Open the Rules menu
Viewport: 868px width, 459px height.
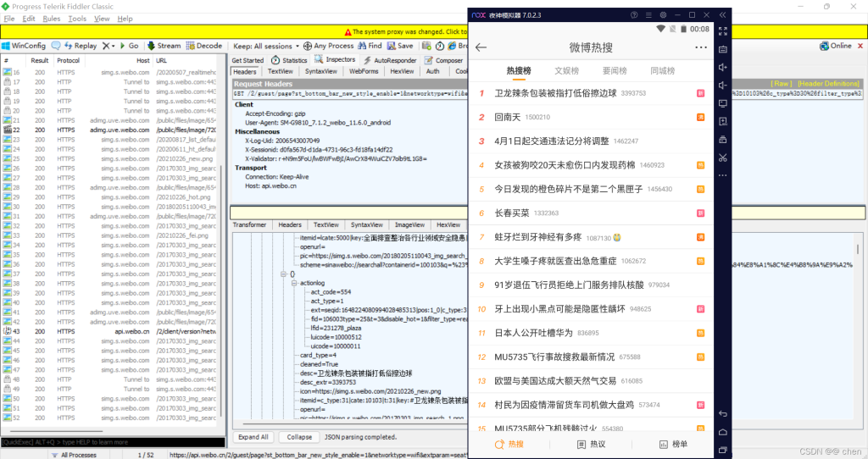pyautogui.click(x=52, y=19)
